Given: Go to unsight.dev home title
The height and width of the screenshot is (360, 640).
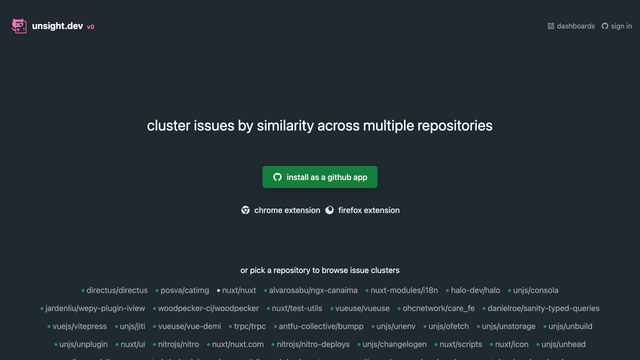Looking at the screenshot, I should [58, 26].
